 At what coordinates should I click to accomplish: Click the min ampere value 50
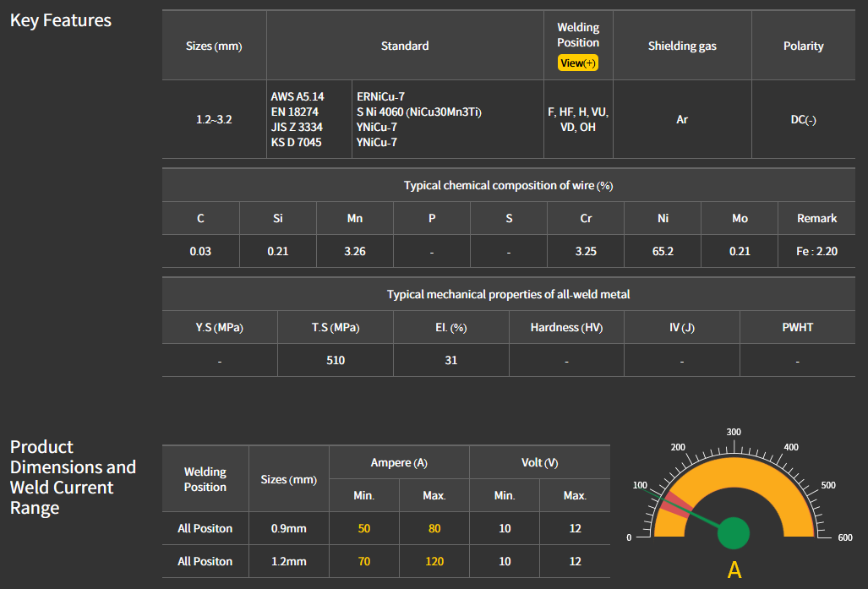click(363, 528)
